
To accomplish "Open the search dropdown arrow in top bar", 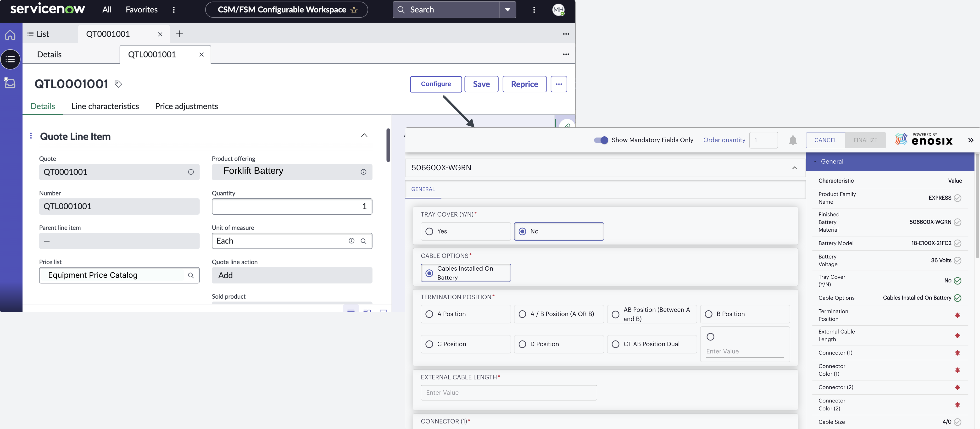I will pos(508,10).
